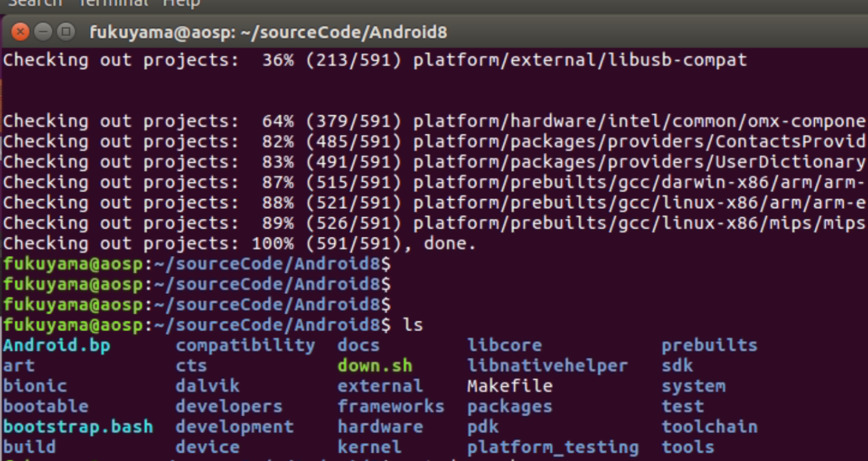
Task: Click the window title fukuyama@aosp: ~/sourceCode/Android8
Action: [268, 33]
